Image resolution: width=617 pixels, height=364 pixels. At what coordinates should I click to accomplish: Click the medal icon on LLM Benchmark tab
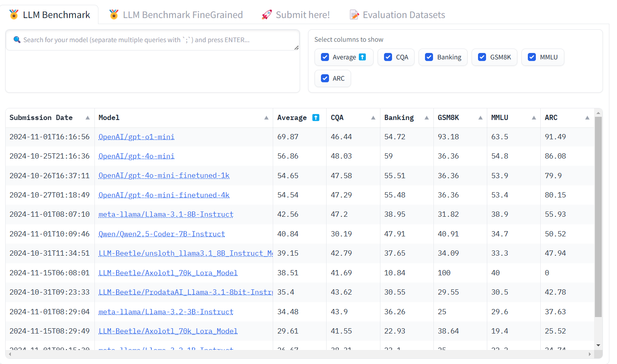[x=14, y=15]
